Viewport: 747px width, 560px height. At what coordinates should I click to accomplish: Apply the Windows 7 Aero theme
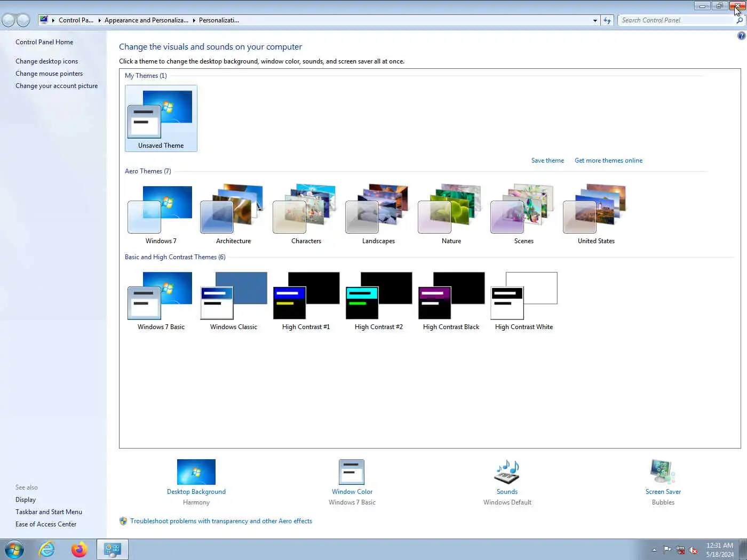point(161,214)
